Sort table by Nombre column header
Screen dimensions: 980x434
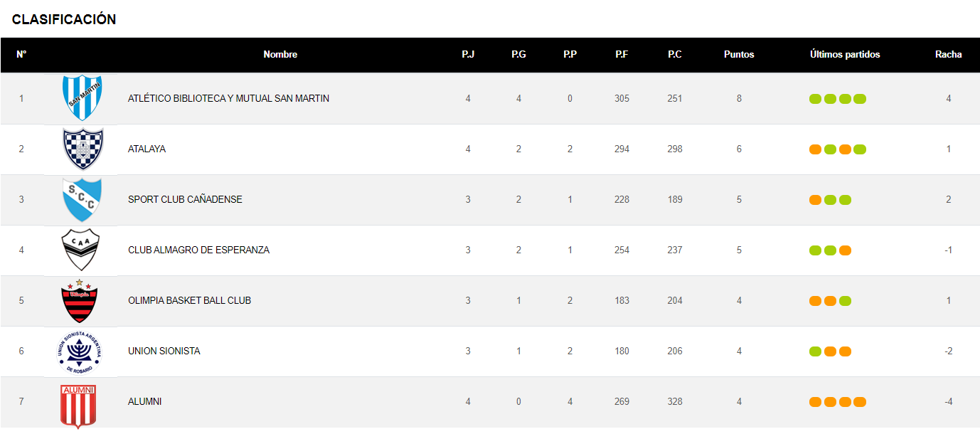coord(280,55)
